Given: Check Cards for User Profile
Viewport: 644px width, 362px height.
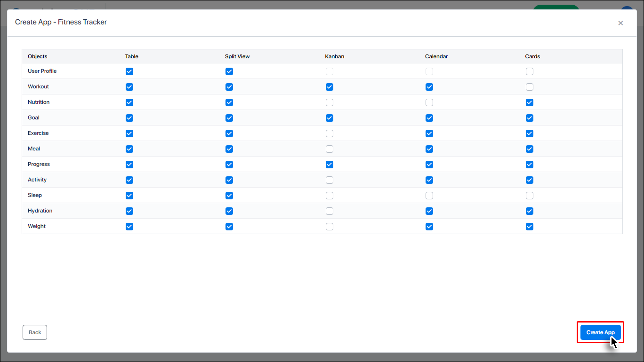Looking at the screenshot, I should (530, 71).
